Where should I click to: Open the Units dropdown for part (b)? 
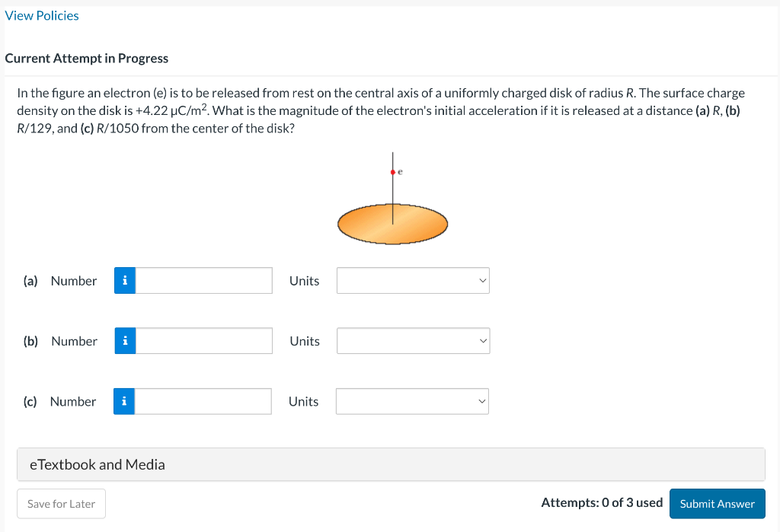[x=412, y=340]
